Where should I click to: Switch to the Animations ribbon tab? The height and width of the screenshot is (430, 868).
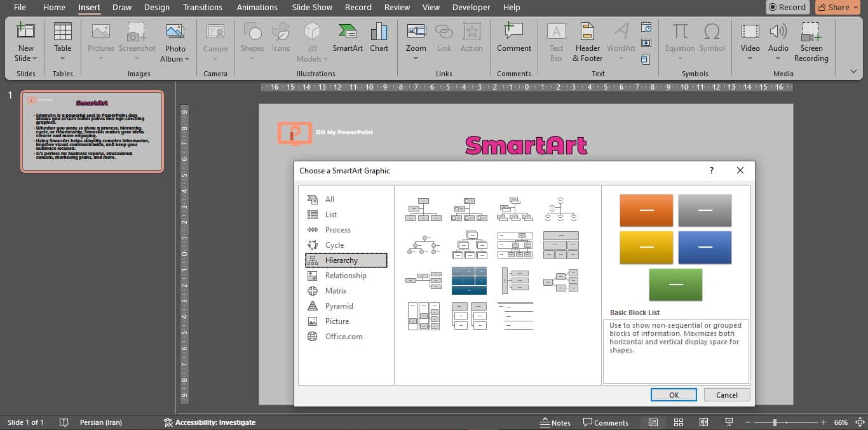[257, 7]
